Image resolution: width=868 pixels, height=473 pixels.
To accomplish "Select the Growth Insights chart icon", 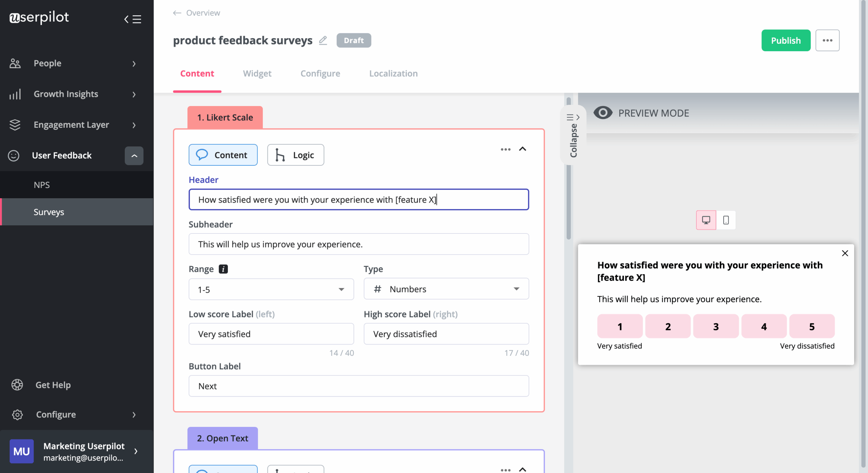I will 15,94.
